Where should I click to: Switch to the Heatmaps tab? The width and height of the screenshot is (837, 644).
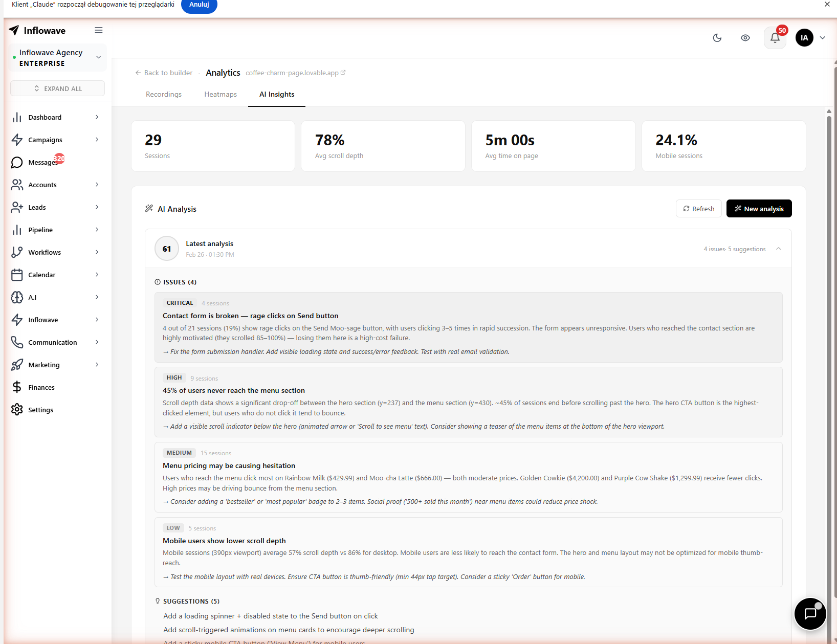(x=221, y=94)
